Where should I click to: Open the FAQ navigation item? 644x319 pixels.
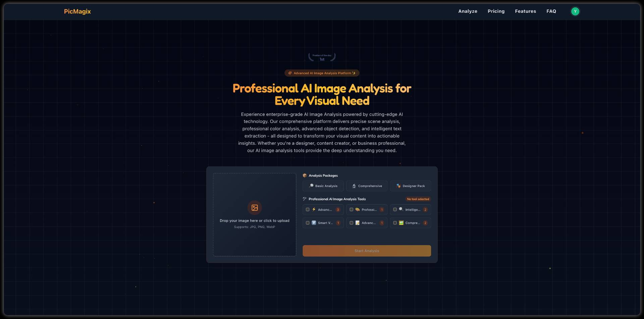[x=551, y=11]
